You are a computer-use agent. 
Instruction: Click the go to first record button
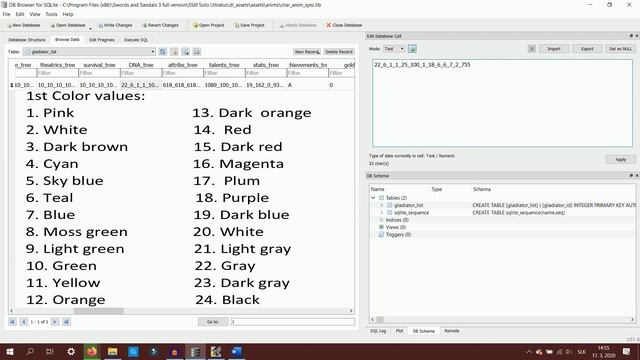[12, 322]
